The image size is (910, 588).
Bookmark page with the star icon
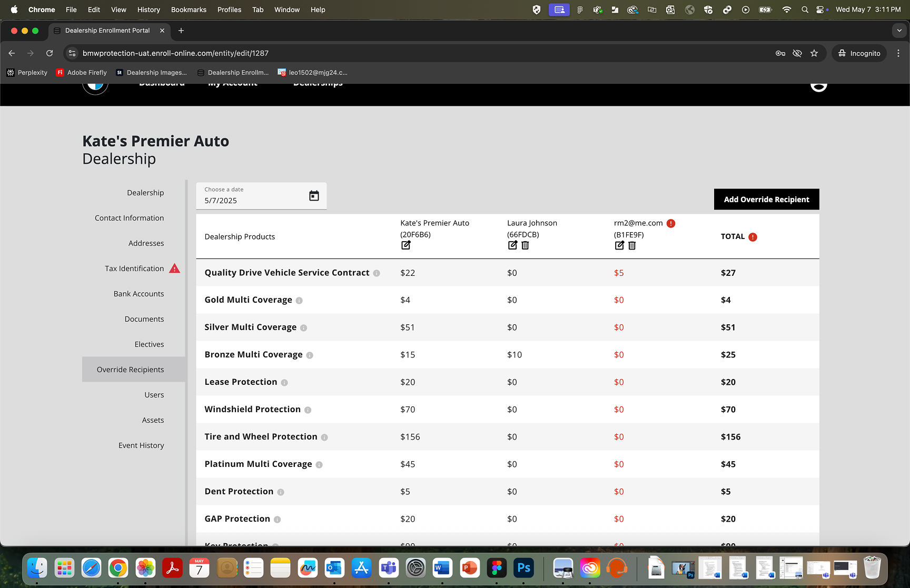pos(814,53)
